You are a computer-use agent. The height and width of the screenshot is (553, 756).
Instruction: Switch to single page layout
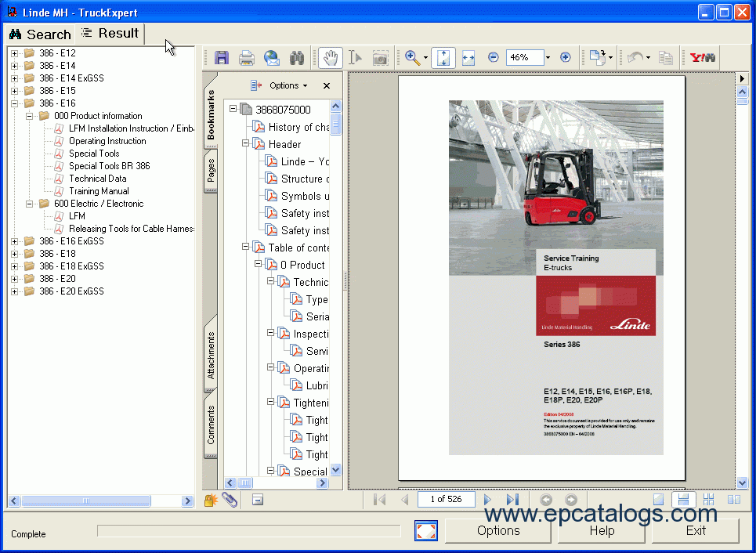658,500
